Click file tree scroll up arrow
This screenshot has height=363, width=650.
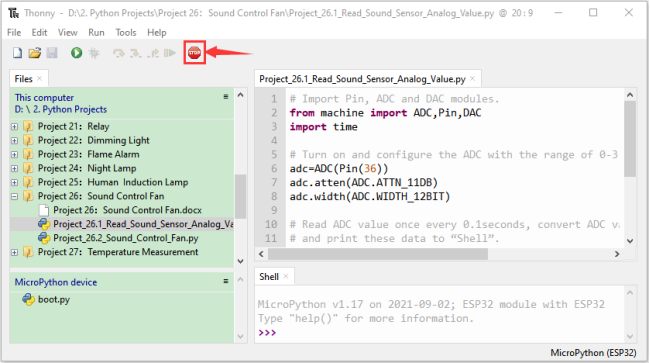[x=240, y=95]
